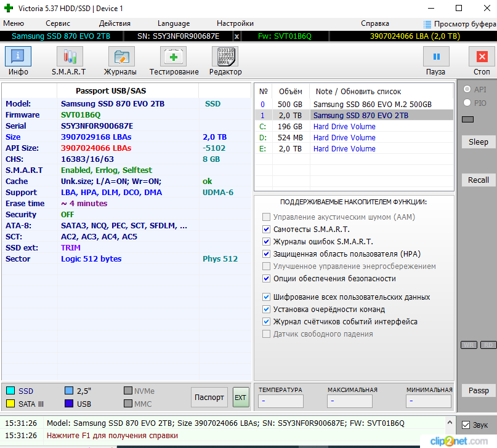Click the WR indicator

pos(469,345)
